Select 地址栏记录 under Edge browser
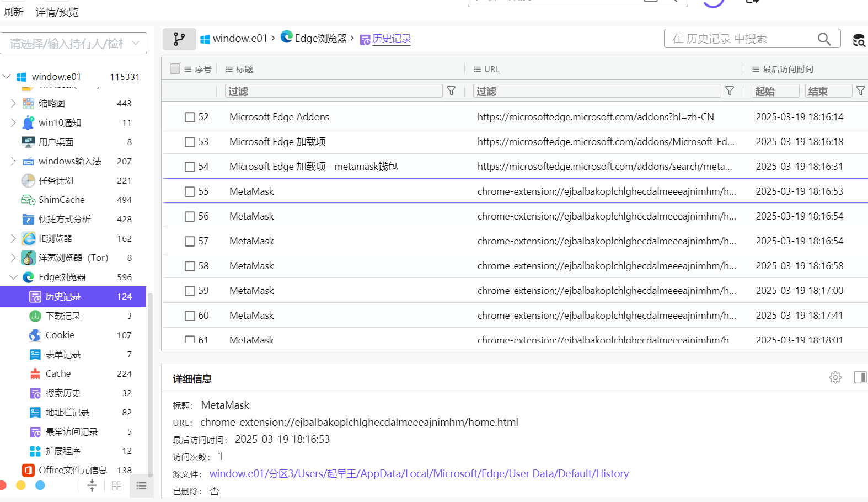Viewport: 868px width, 502px height. tap(67, 412)
